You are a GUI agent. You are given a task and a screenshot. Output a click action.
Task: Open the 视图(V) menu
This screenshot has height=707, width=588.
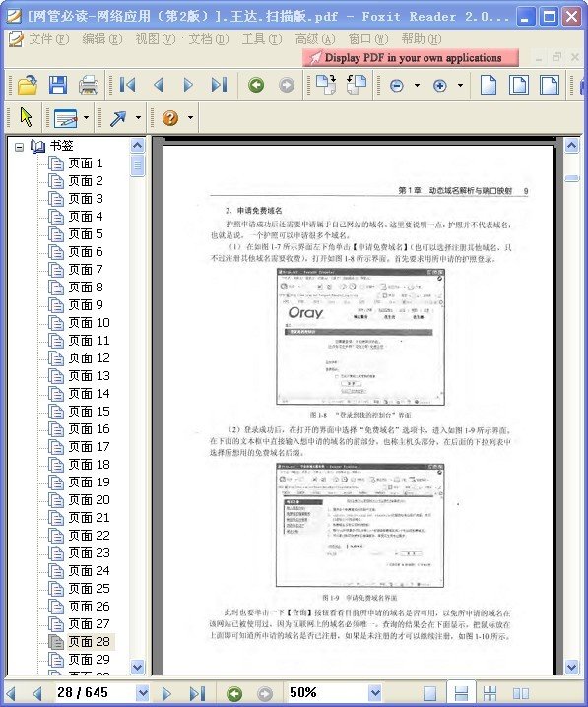155,39
